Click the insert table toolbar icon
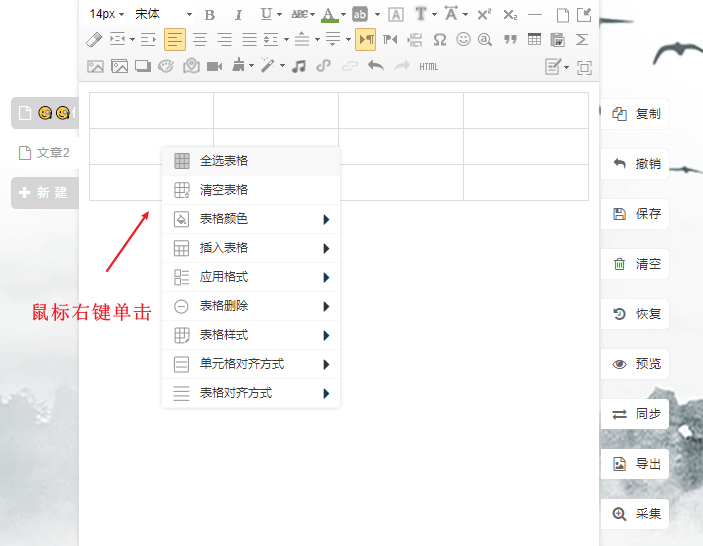The width and height of the screenshot is (703, 546). tap(535, 40)
